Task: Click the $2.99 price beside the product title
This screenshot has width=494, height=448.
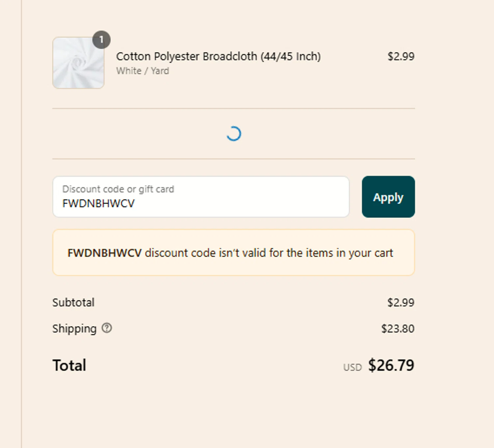Action: point(401,56)
